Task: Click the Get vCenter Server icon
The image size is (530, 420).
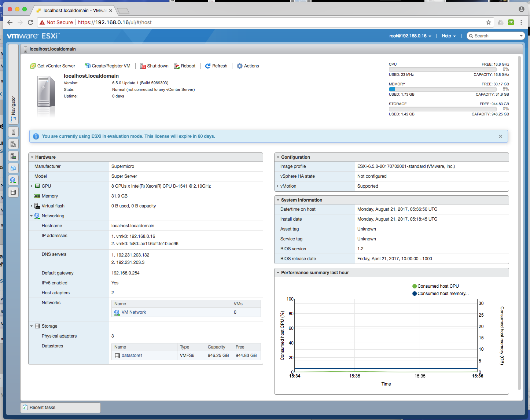Action: [x=33, y=66]
